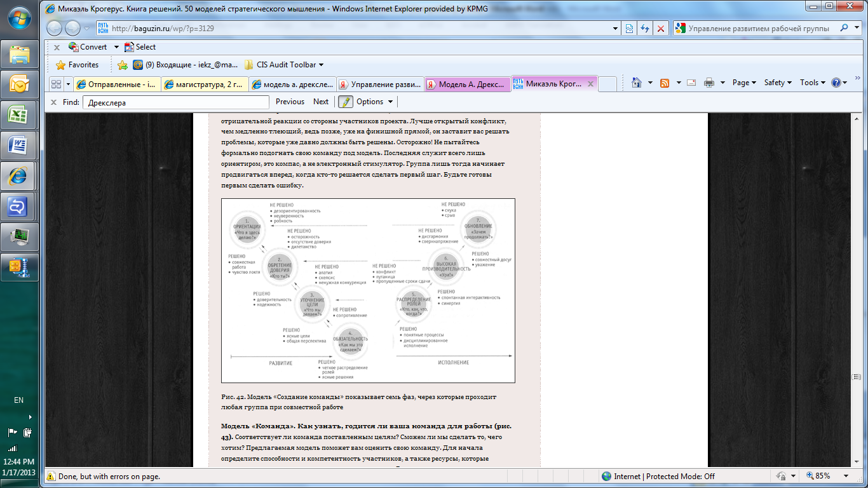Expand the tab list dropdown arrow
The width and height of the screenshot is (868, 488).
coord(68,84)
